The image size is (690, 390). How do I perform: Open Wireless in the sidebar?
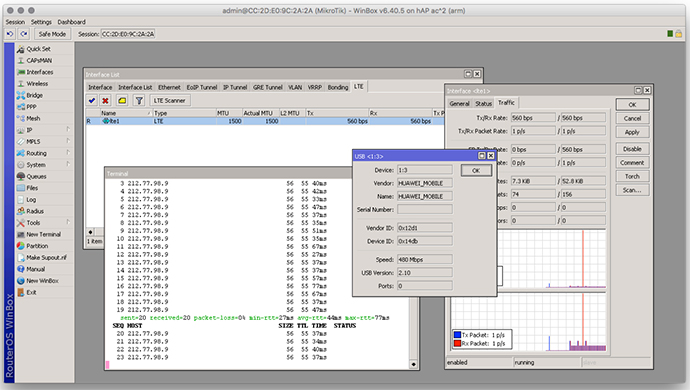37,84
